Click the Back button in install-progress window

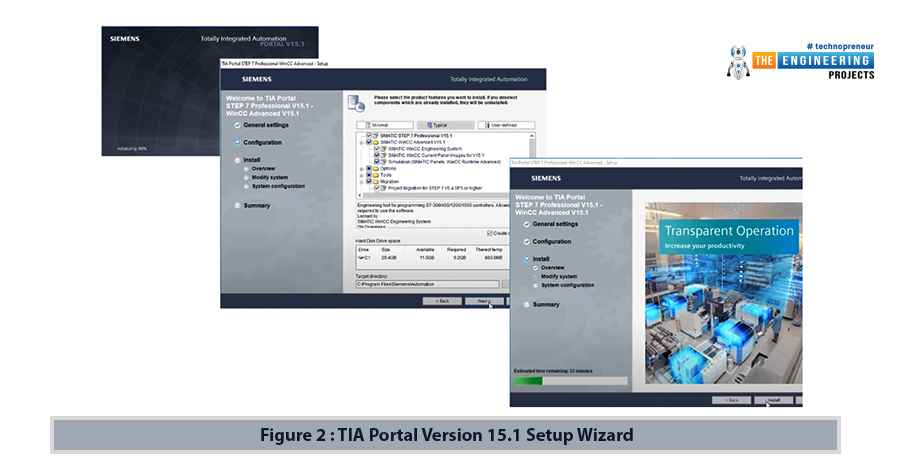click(x=731, y=400)
